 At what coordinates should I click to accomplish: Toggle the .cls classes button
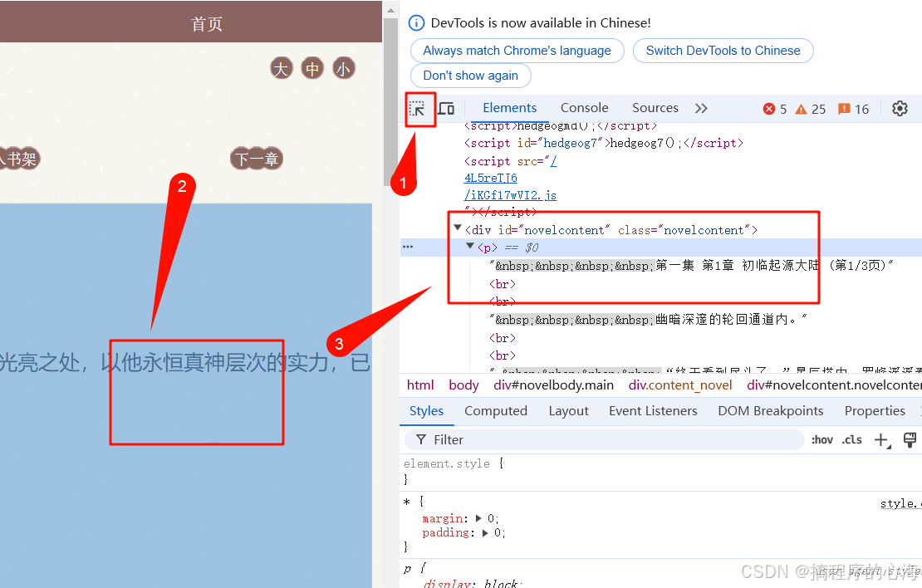pyautogui.click(x=851, y=440)
